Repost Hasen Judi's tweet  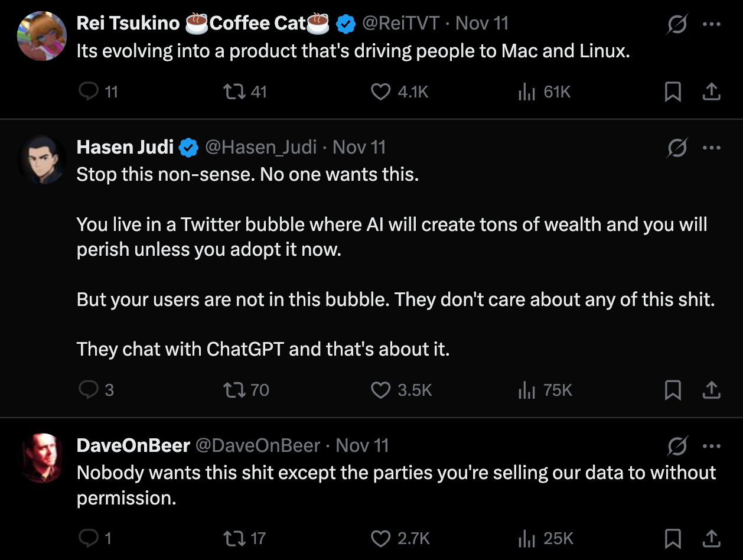(233, 390)
